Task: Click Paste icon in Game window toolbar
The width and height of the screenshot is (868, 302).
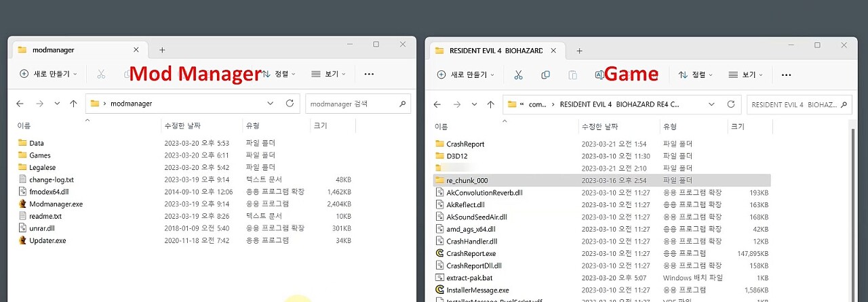Action: click(572, 74)
